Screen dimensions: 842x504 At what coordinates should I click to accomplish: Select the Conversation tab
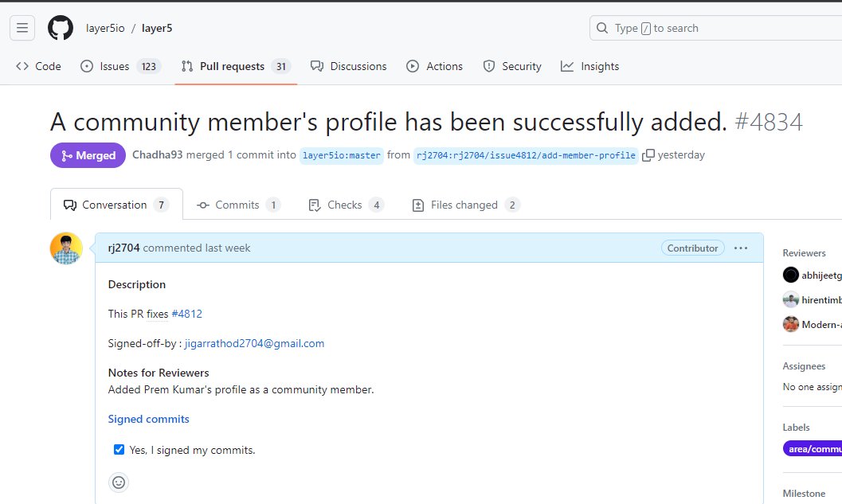[116, 205]
